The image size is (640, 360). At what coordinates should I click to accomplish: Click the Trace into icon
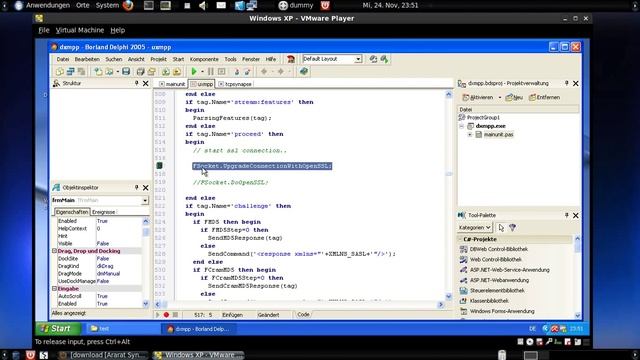(x=236, y=71)
